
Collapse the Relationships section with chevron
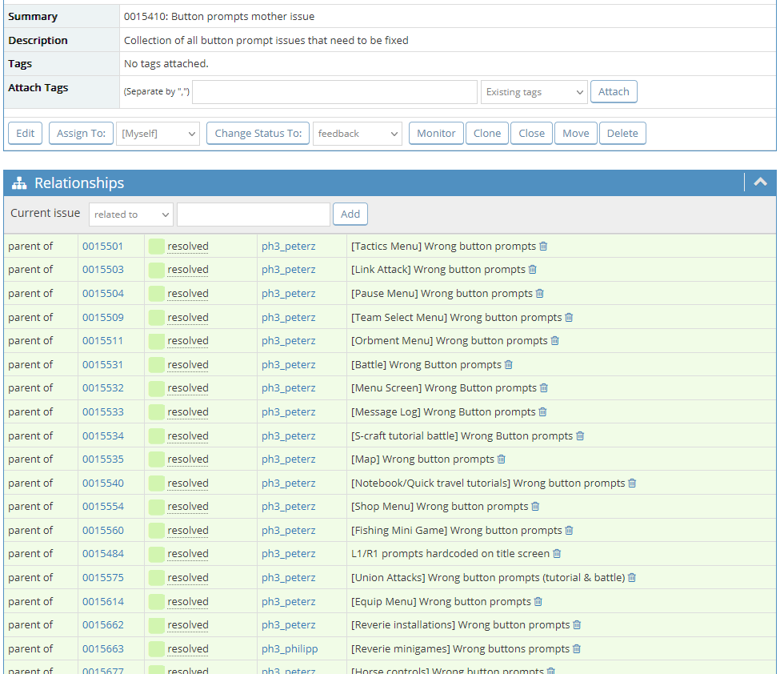coord(761,183)
